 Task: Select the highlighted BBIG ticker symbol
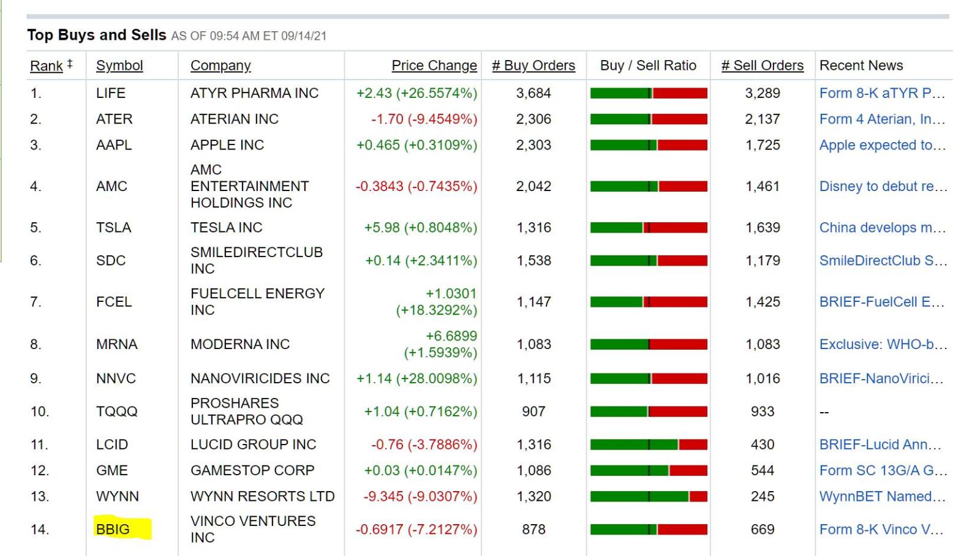pos(113,530)
